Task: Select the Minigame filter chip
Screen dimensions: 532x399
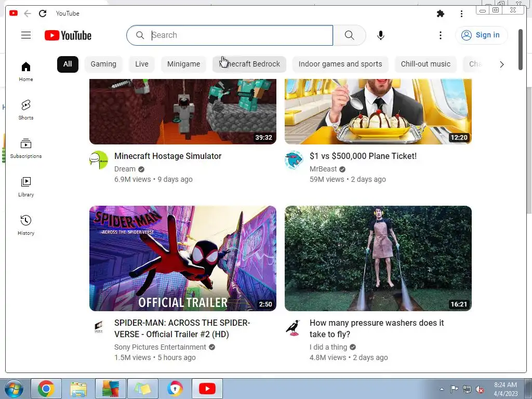Action: click(x=183, y=64)
